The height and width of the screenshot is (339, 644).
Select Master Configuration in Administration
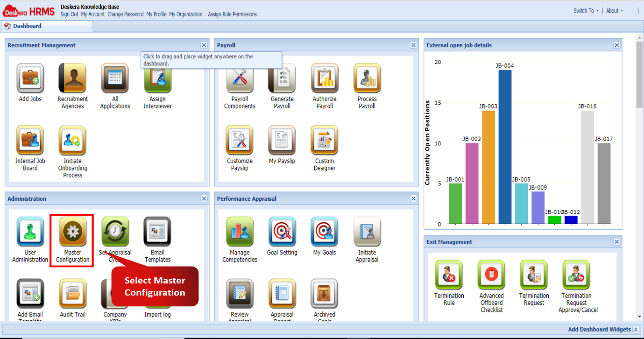71,232
